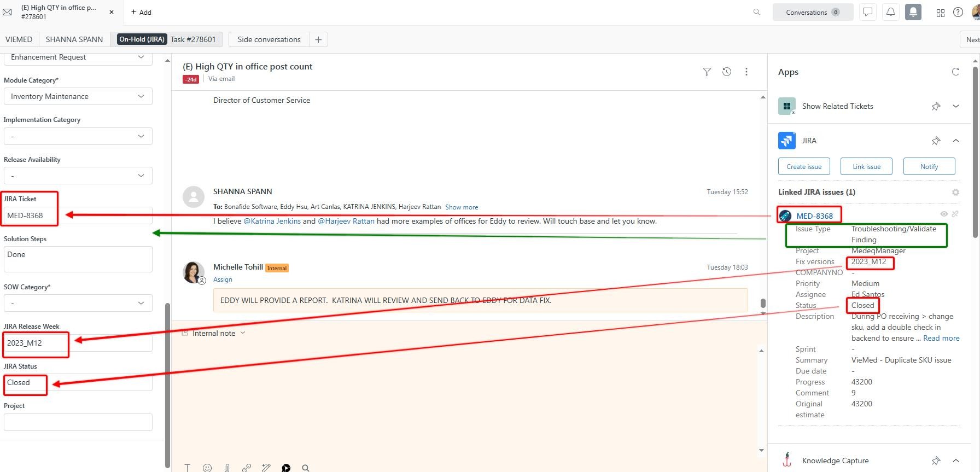Open the MED-8368 issue link
The width and height of the screenshot is (980, 472).
click(x=815, y=216)
